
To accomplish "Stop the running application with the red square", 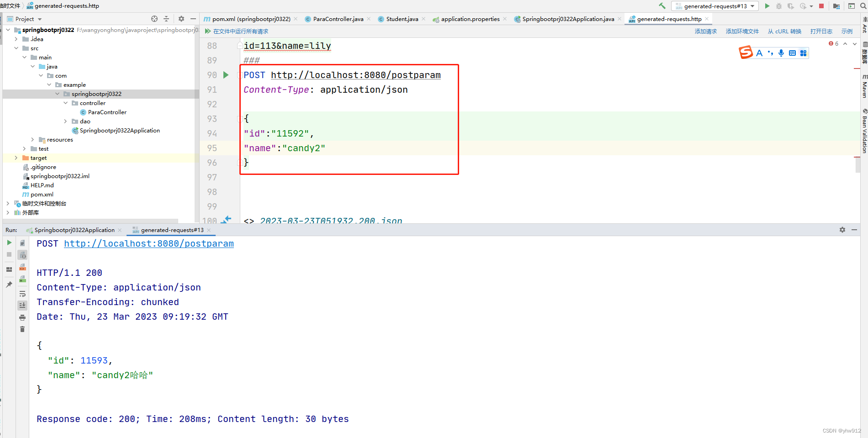I will (x=821, y=5).
